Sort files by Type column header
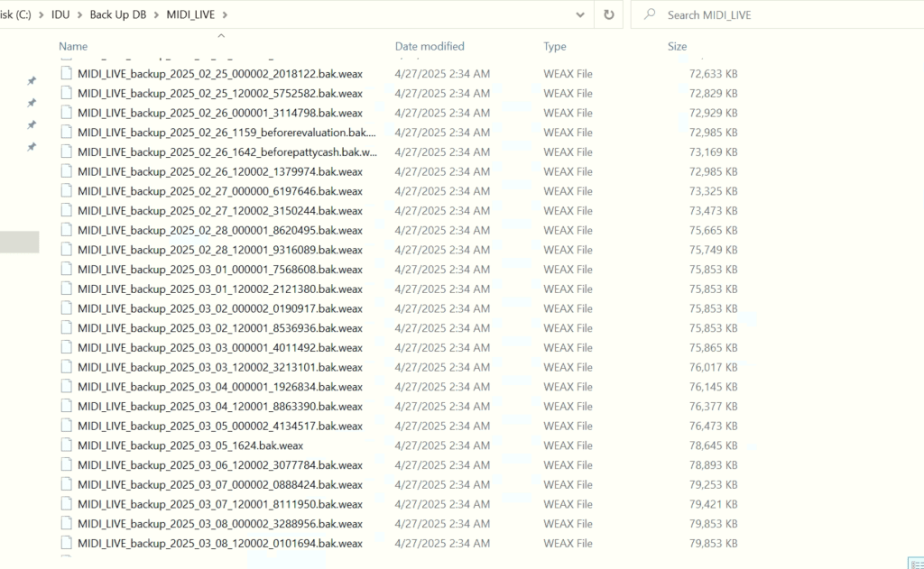This screenshot has width=924, height=569. coord(555,46)
